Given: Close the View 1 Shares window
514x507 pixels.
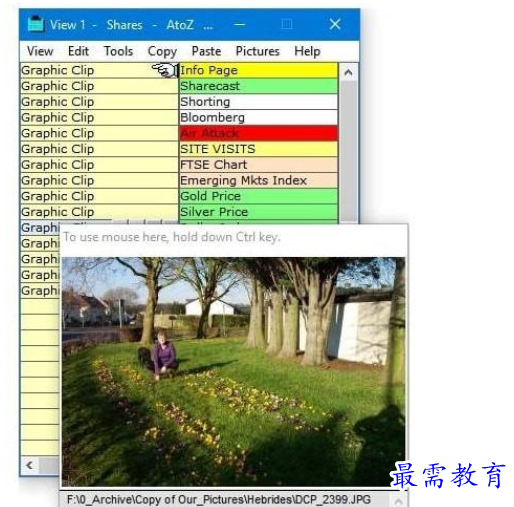Looking at the screenshot, I should click(335, 24).
